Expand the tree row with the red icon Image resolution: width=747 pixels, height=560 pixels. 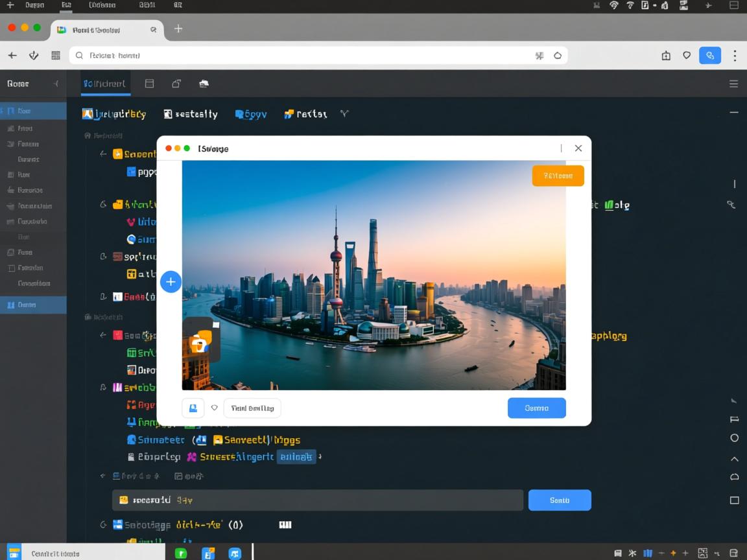tap(103, 335)
